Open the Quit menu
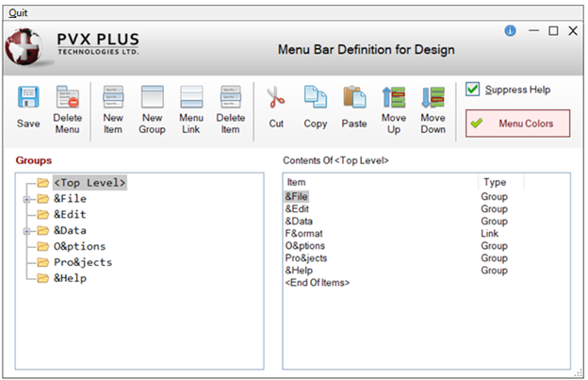This screenshot has width=588, height=380. pyautogui.click(x=18, y=12)
